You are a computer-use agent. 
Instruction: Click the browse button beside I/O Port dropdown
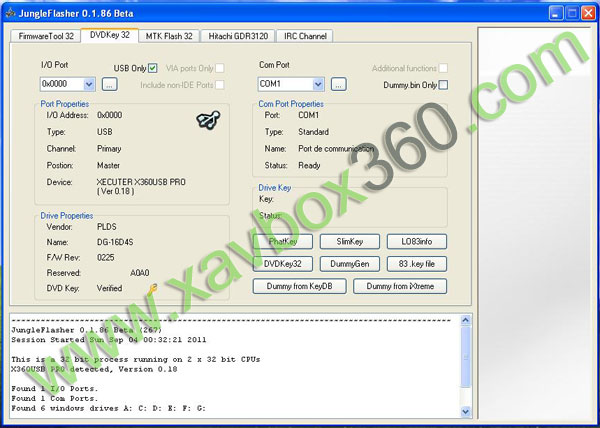click(x=109, y=85)
